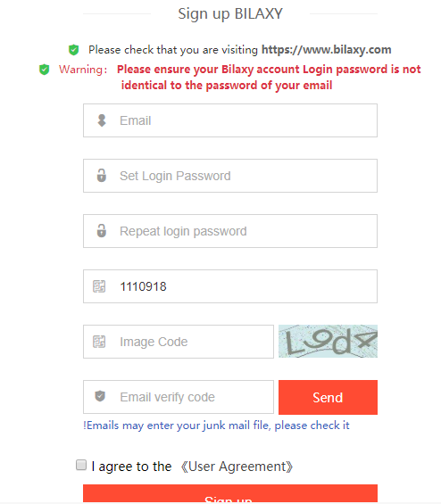Click the red Send button
The image size is (441, 504).
[328, 397]
